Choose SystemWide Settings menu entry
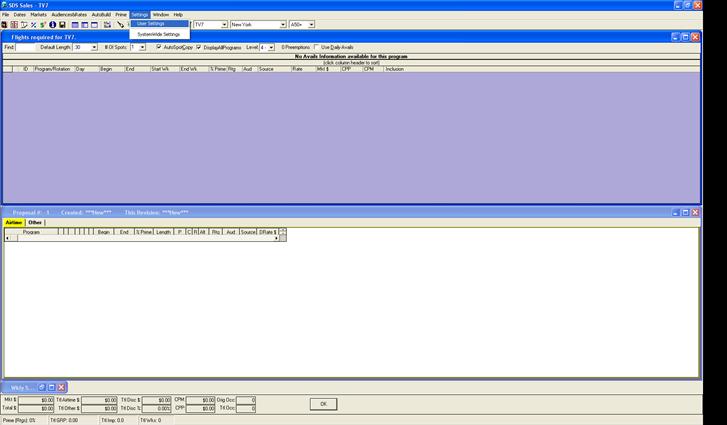Viewport: 727px width, 425px height. [x=158, y=34]
